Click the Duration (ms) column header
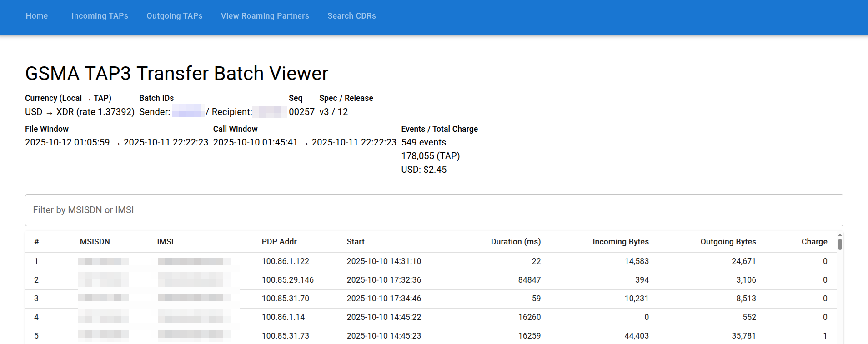This screenshot has width=868, height=344. click(x=516, y=242)
